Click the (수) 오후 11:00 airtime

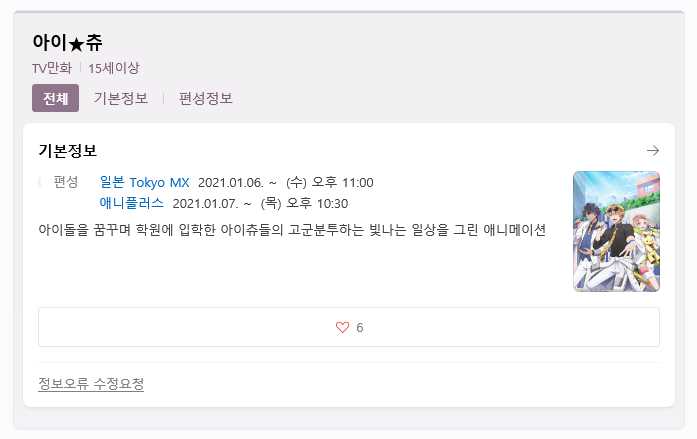pyautogui.click(x=330, y=183)
